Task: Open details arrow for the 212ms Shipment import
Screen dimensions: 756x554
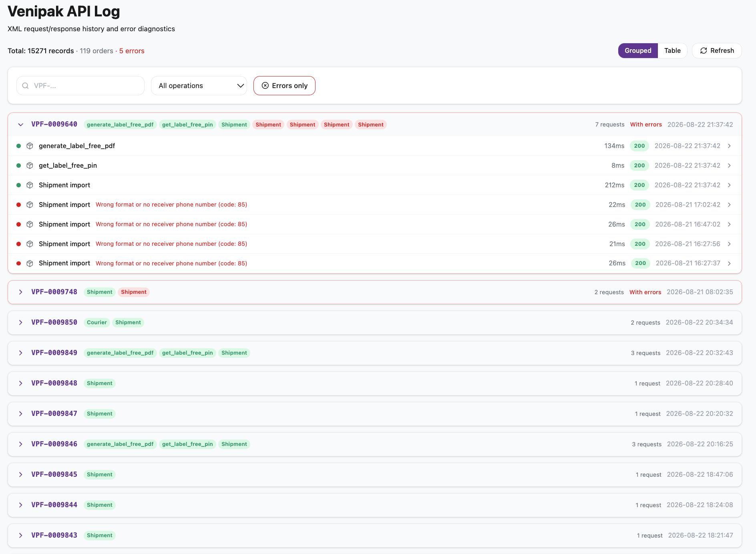Action: coord(729,185)
